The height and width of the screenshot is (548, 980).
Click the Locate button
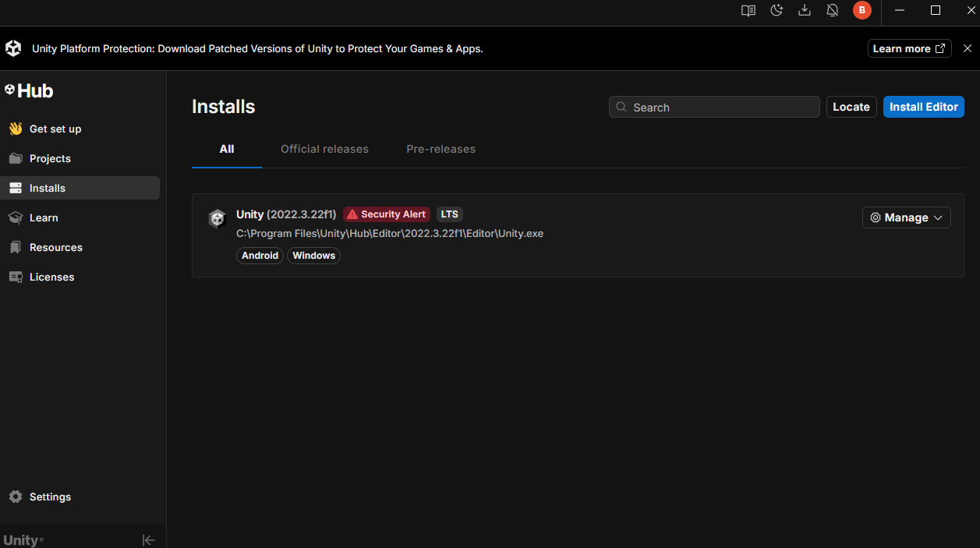(x=851, y=107)
